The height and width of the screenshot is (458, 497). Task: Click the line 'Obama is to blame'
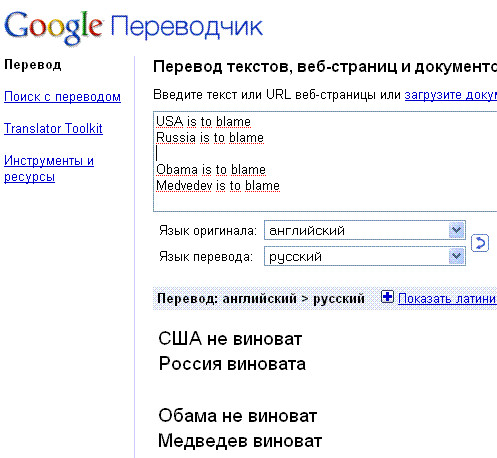[x=211, y=170]
